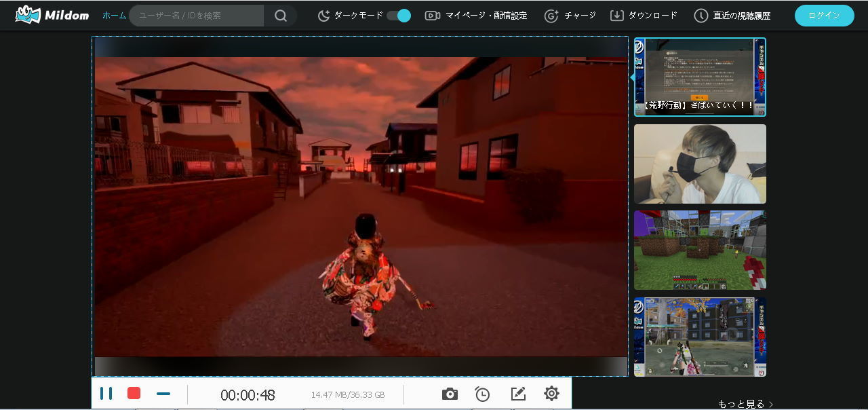Select the masked streamer thumbnail
The width and height of the screenshot is (868, 410).
point(700,164)
